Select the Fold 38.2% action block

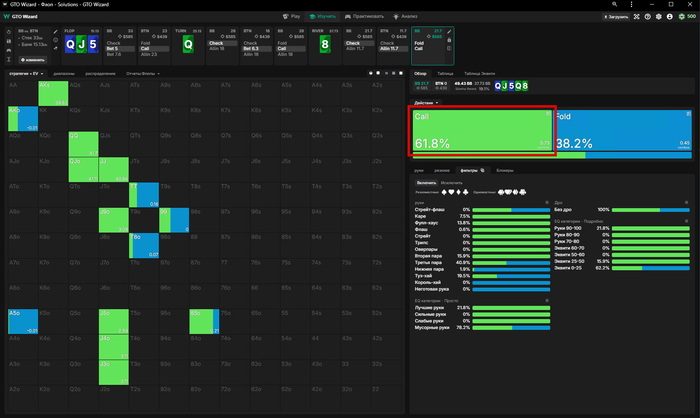623,129
